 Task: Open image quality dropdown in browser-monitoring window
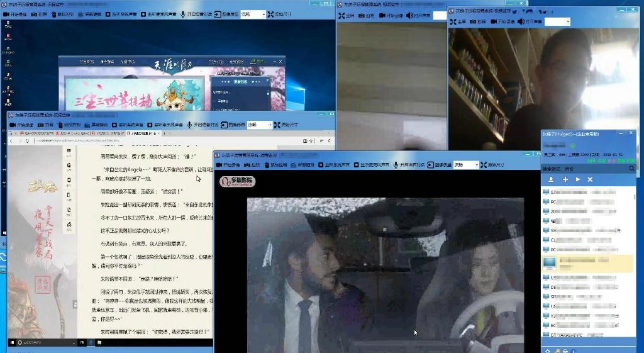[260, 125]
